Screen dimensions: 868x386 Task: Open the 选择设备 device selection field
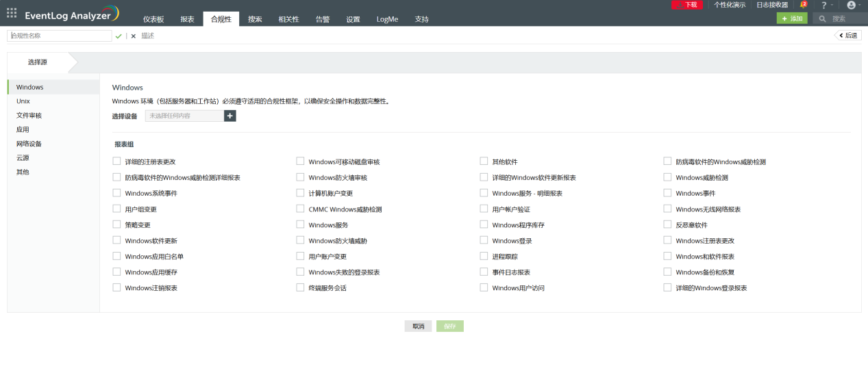pos(184,116)
